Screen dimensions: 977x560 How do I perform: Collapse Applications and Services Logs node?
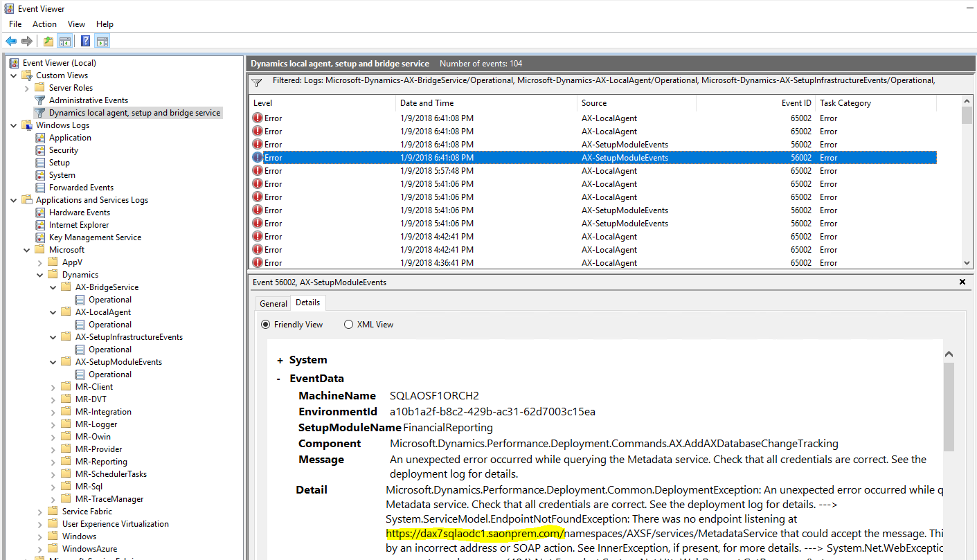pos(14,200)
